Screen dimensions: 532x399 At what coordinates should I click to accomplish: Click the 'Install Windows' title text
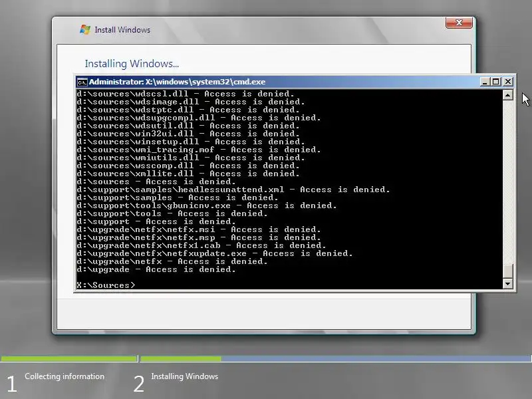click(x=122, y=30)
